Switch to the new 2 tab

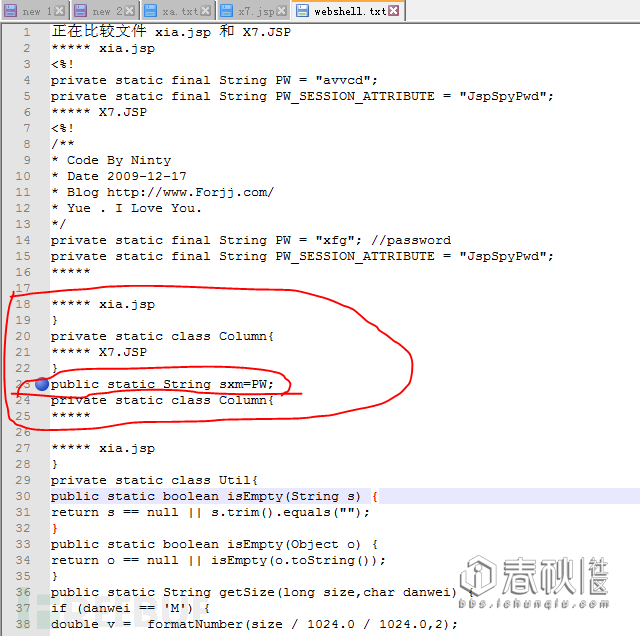click(105, 11)
